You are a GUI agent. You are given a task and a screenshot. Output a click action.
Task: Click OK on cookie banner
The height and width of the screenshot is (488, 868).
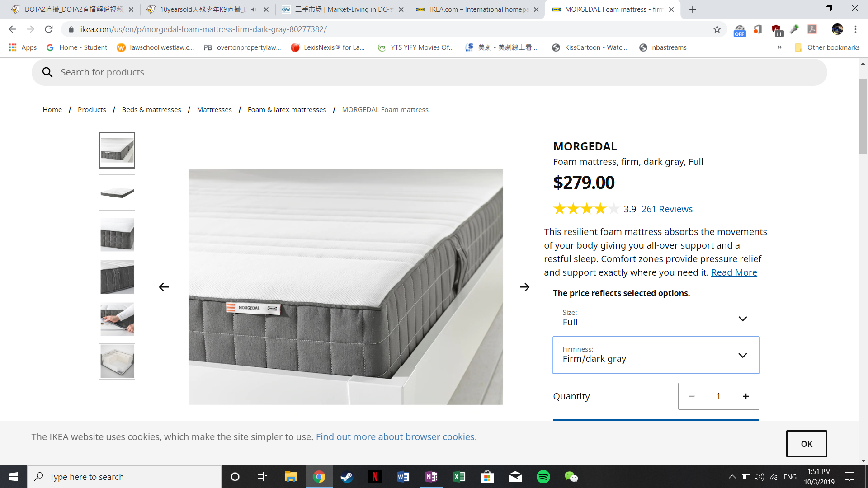pos(806,444)
